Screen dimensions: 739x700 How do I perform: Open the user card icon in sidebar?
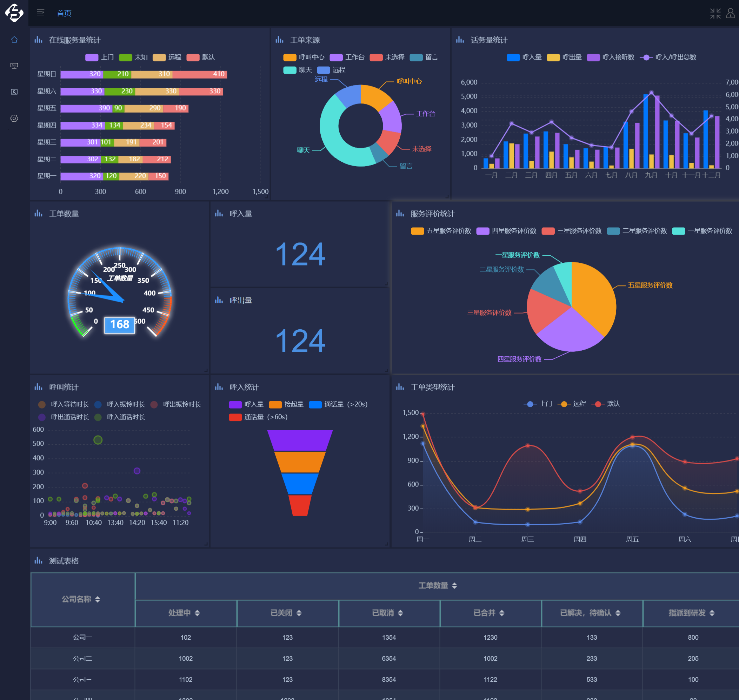click(x=14, y=92)
